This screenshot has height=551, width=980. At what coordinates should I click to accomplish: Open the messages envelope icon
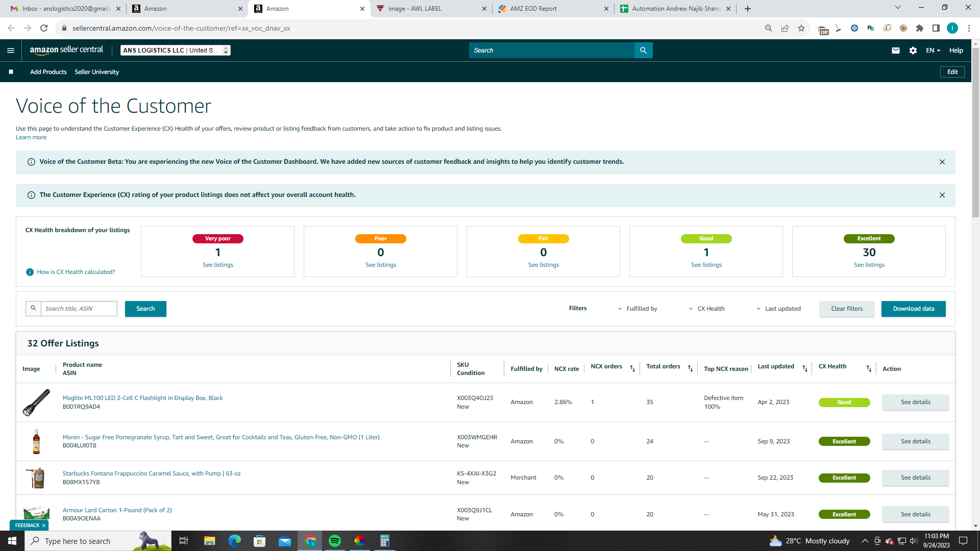tap(896, 51)
